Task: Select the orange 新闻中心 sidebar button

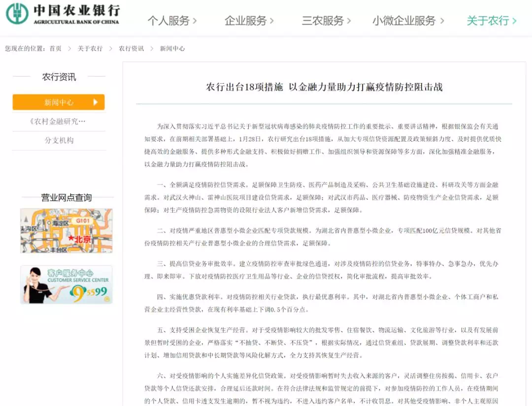Action: (59, 102)
